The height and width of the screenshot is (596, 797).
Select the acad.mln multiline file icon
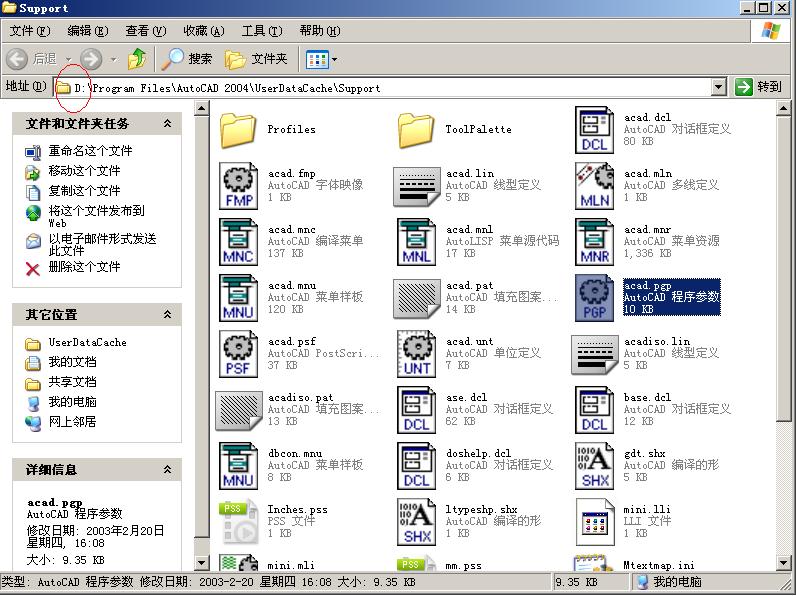[x=594, y=186]
